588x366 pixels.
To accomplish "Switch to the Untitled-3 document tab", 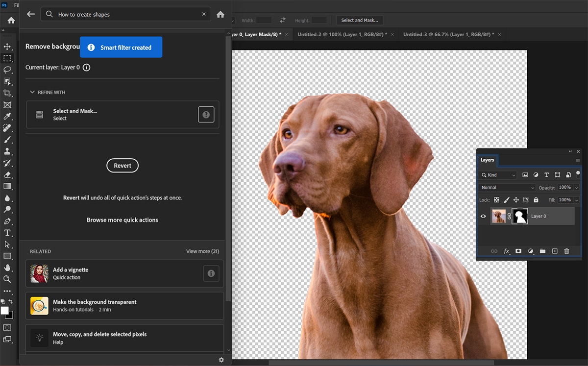I will (x=448, y=34).
